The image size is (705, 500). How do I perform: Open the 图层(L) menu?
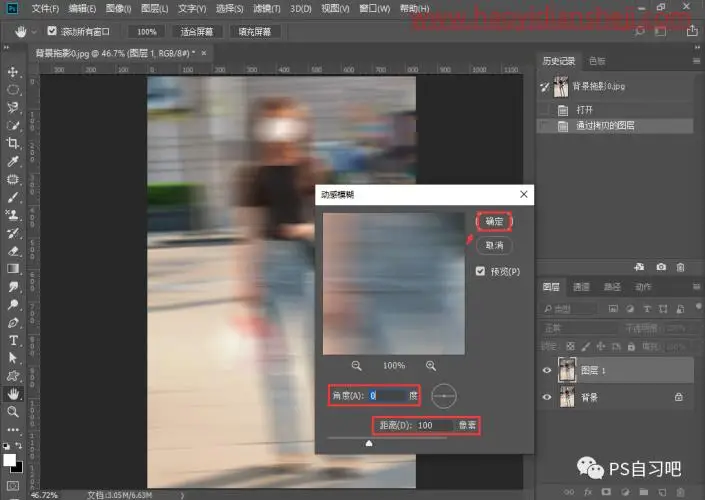[x=154, y=8]
